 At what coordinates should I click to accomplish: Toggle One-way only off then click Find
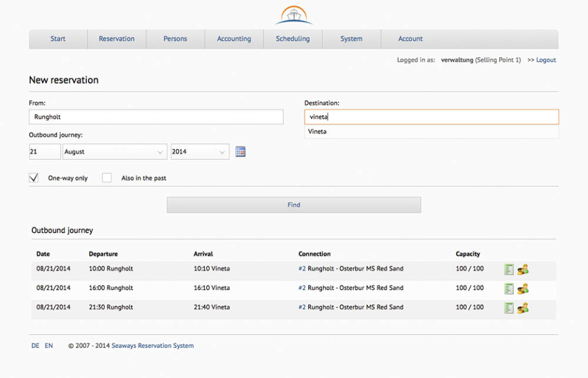click(293, 205)
